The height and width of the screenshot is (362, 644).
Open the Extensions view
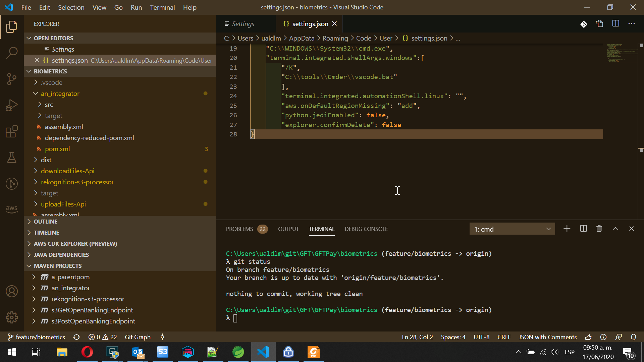tap(12, 131)
